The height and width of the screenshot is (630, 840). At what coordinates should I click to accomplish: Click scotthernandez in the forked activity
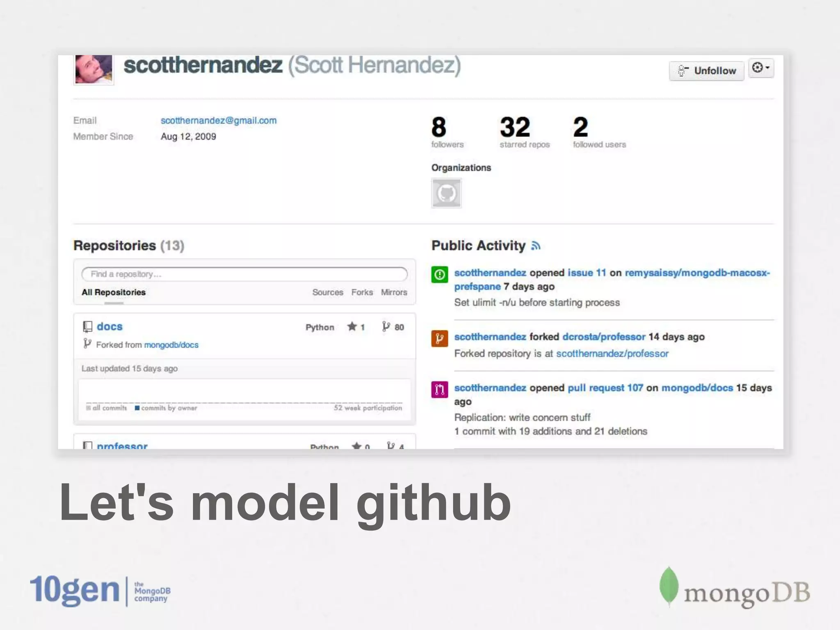click(490, 337)
